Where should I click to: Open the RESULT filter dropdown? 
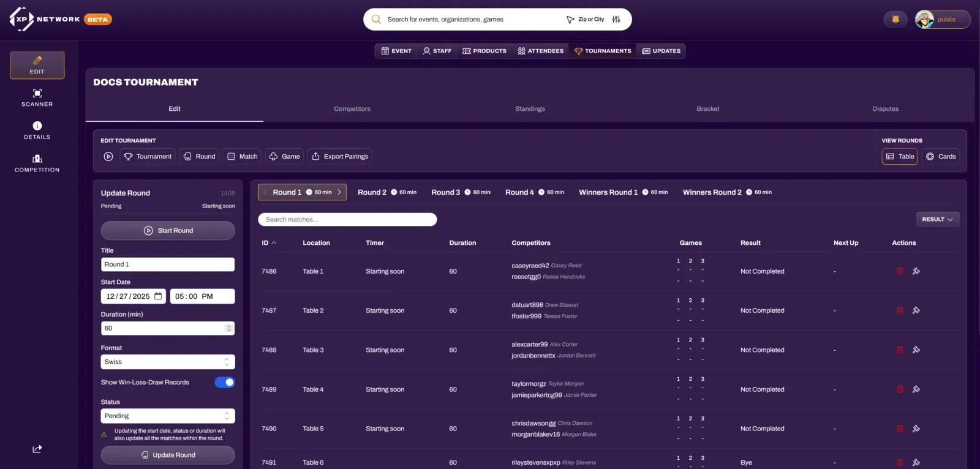937,219
